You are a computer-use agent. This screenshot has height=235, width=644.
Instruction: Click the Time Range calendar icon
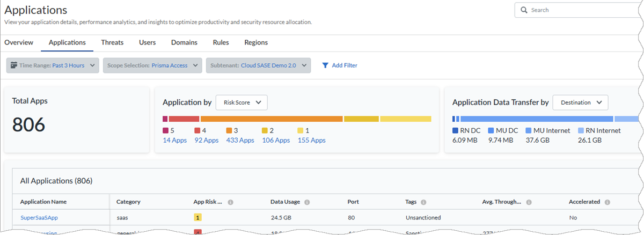pos(14,65)
